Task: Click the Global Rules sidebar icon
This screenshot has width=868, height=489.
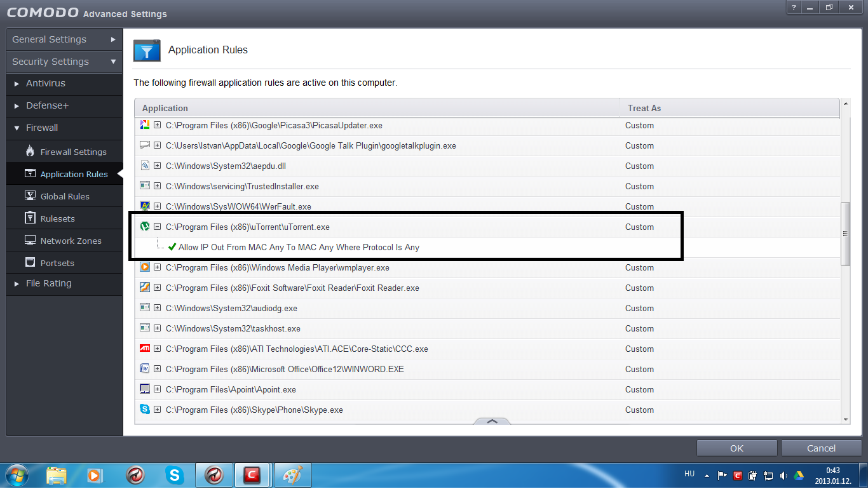Action: [30, 196]
